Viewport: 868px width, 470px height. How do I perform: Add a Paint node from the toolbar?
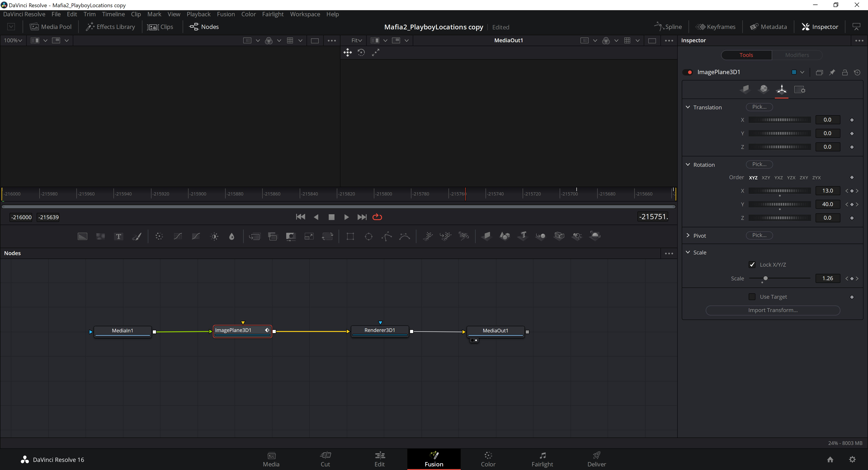pos(137,237)
